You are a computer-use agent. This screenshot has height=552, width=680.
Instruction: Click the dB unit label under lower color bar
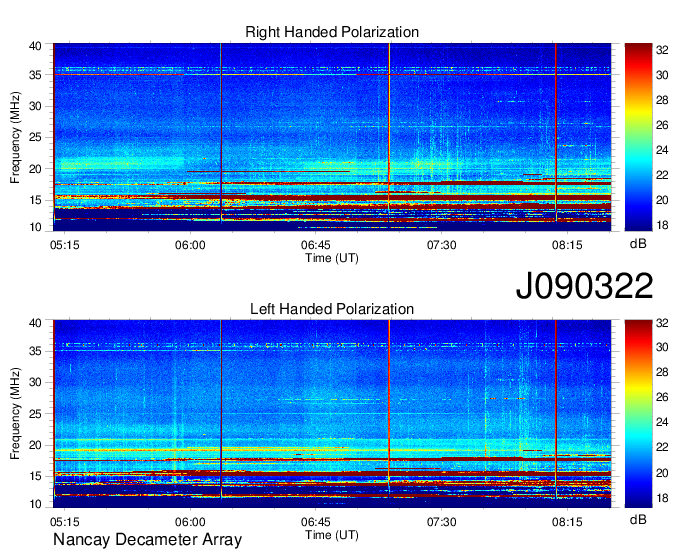(x=638, y=519)
